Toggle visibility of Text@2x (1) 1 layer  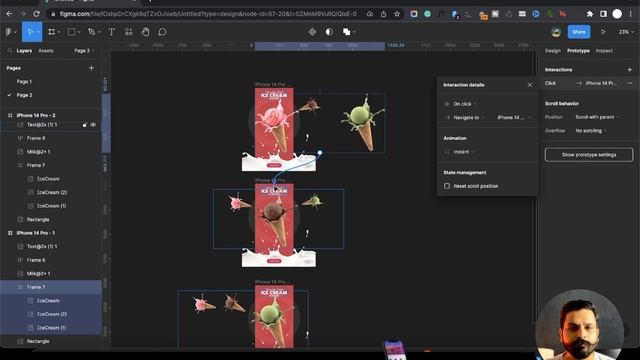coord(93,125)
